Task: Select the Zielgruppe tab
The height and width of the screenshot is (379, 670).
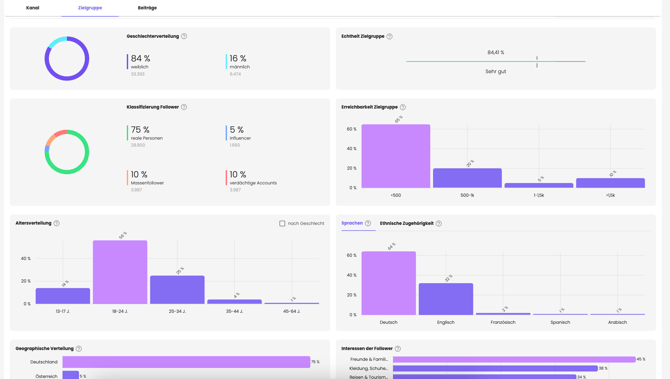Action: tap(90, 8)
